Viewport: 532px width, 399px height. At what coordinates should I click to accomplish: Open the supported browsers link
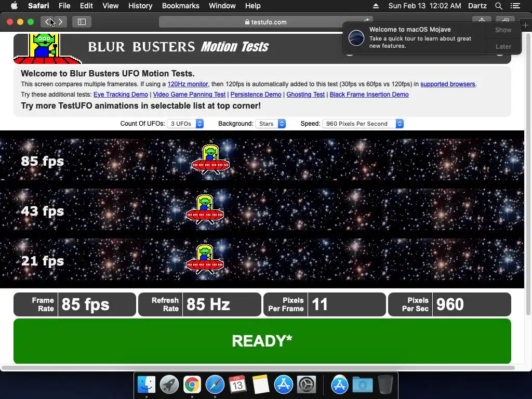447,84
